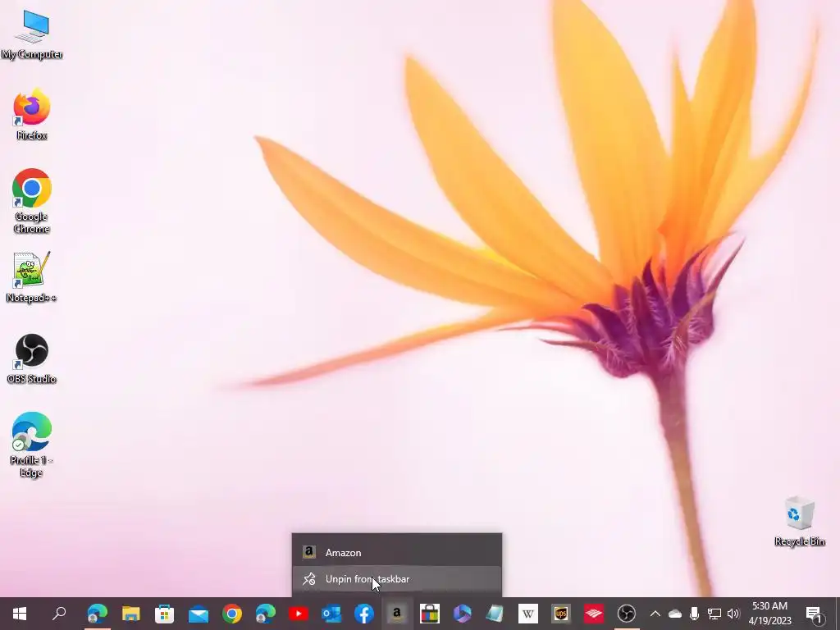Image resolution: width=840 pixels, height=630 pixels.
Task: Open the Mail app in the taskbar
Action: click(x=199, y=614)
